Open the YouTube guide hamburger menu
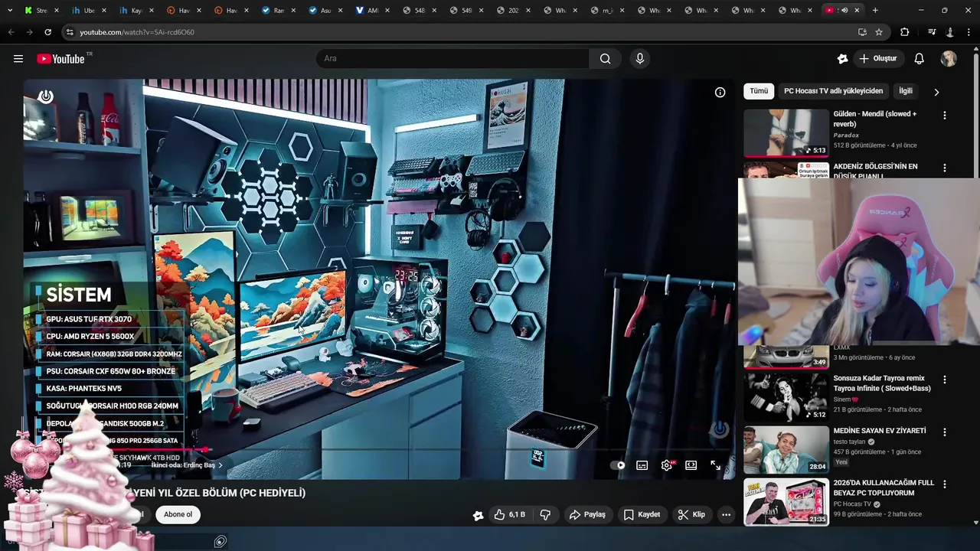Viewport: 980px width, 551px height. coord(18,59)
